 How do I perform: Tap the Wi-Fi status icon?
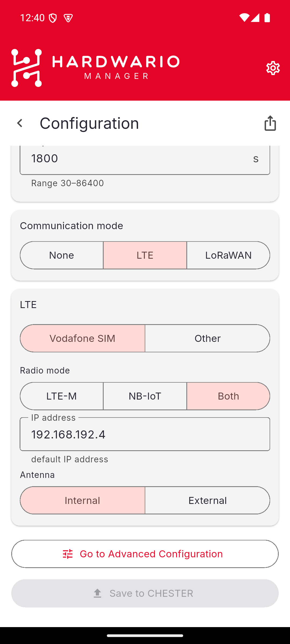tap(244, 18)
